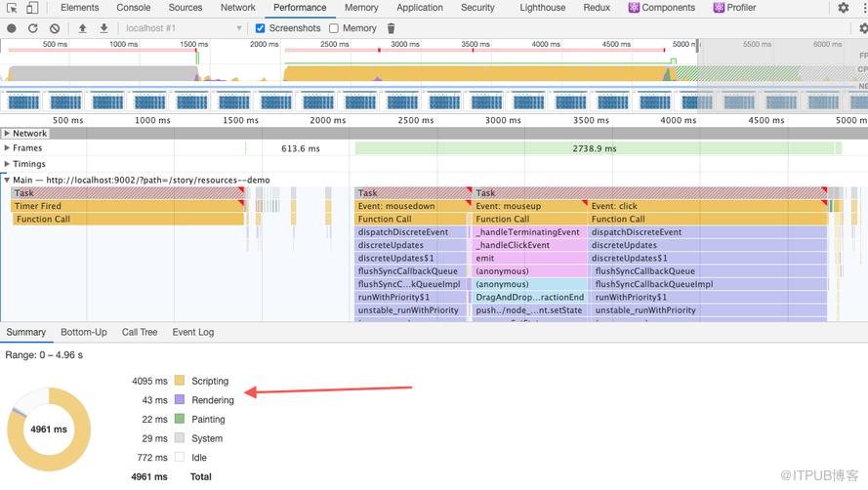This screenshot has width=868, height=490.
Task: Switch to the Network panel tab
Action: coord(238,8)
